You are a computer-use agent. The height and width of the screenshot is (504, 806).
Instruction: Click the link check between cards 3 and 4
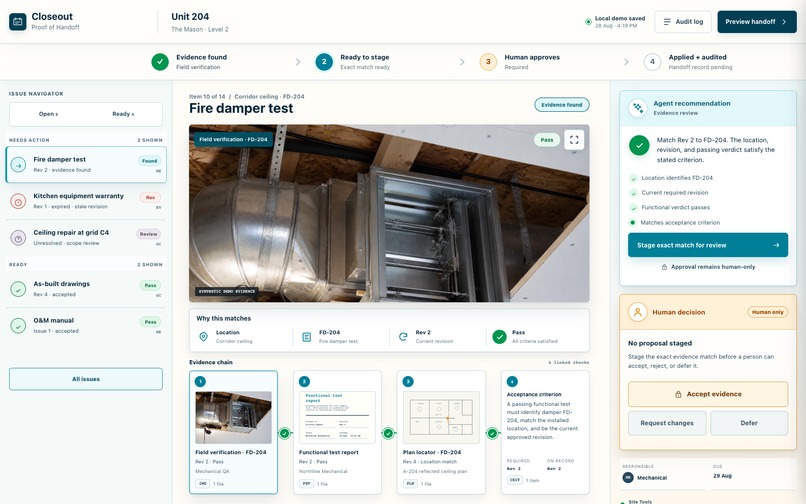(492, 434)
